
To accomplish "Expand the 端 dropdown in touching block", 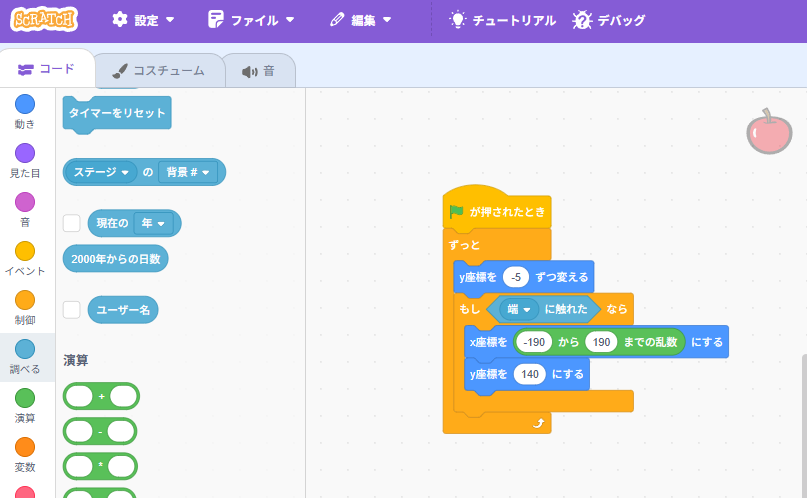I will pos(518,309).
